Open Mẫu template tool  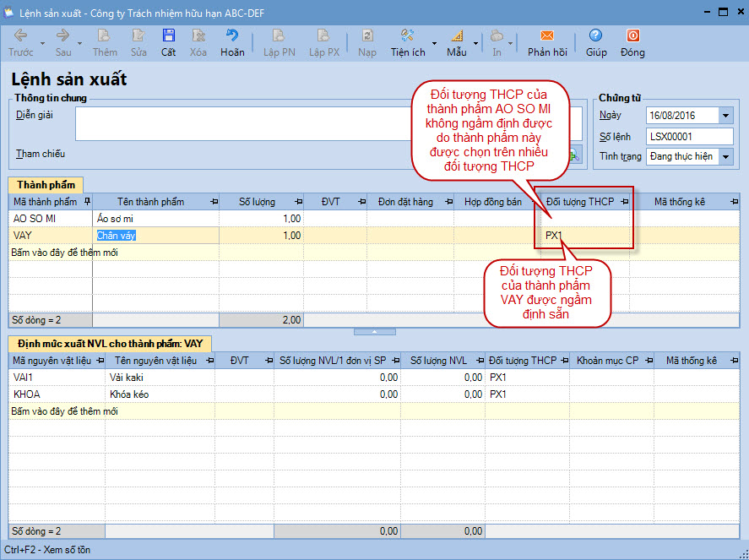(457, 42)
